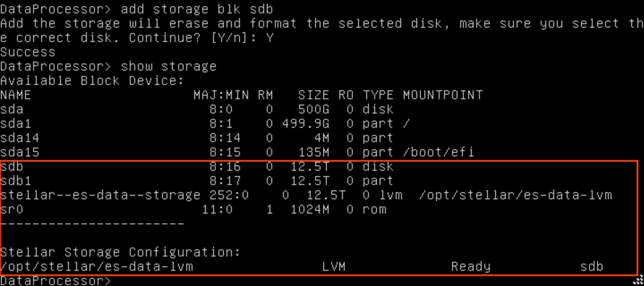
Task: Click the 'Ready' status text
Action: click(x=470, y=266)
